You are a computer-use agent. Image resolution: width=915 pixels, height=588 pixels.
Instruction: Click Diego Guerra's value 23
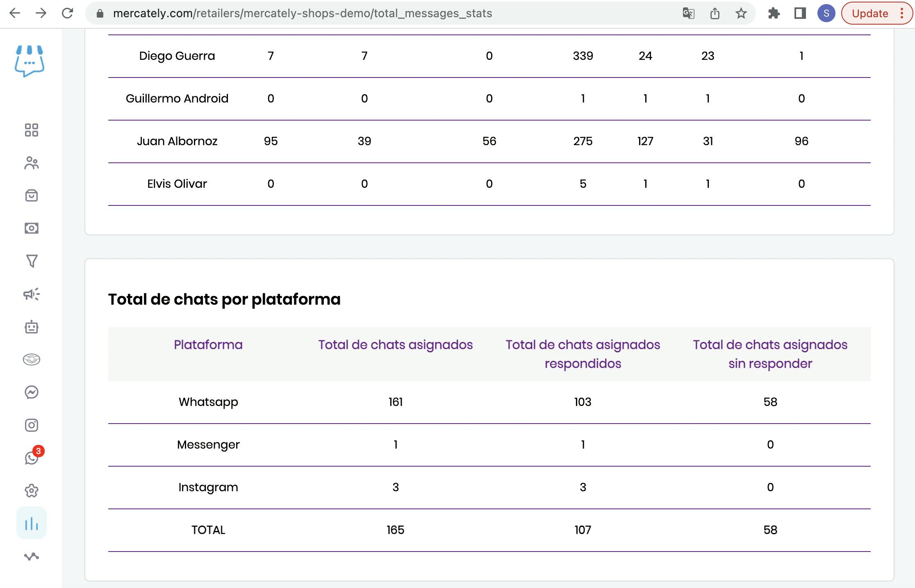click(x=708, y=56)
